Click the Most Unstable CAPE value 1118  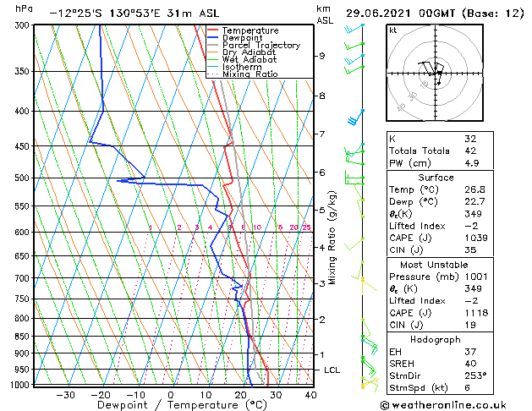[476, 313]
